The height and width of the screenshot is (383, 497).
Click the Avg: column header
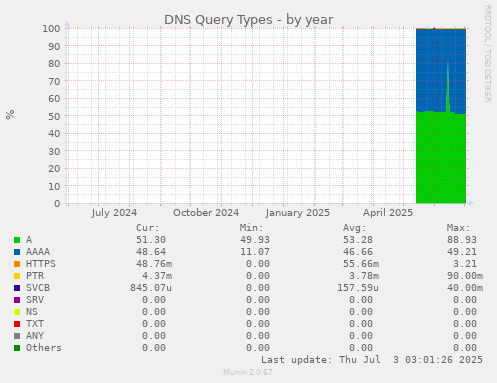355,228
